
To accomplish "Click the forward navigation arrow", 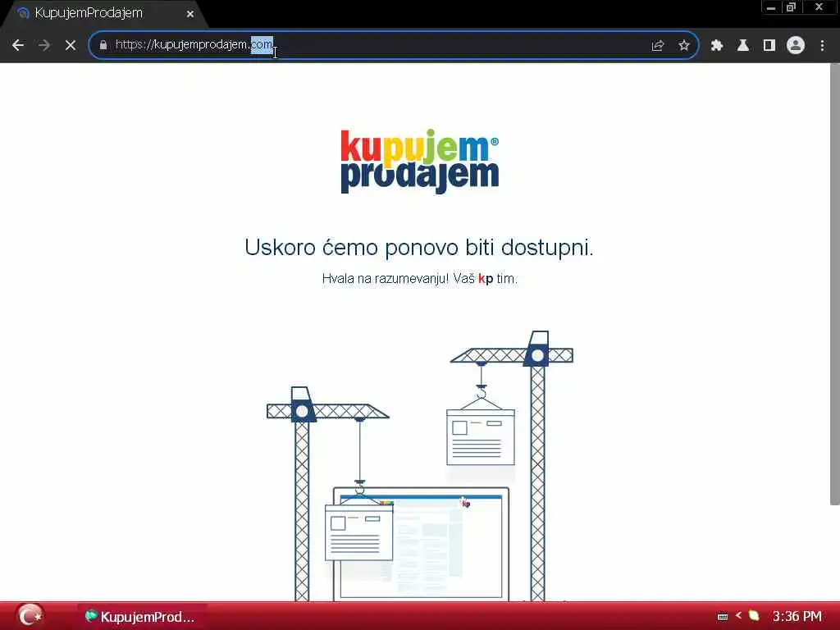I will coord(44,46).
